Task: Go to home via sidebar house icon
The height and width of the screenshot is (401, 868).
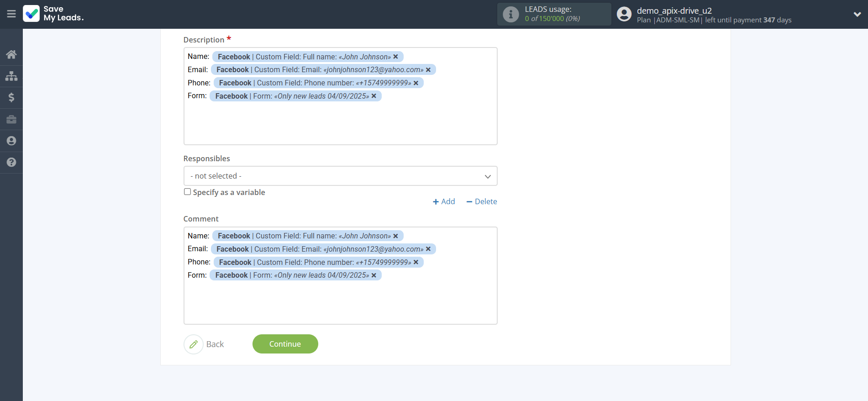Action: [11, 54]
